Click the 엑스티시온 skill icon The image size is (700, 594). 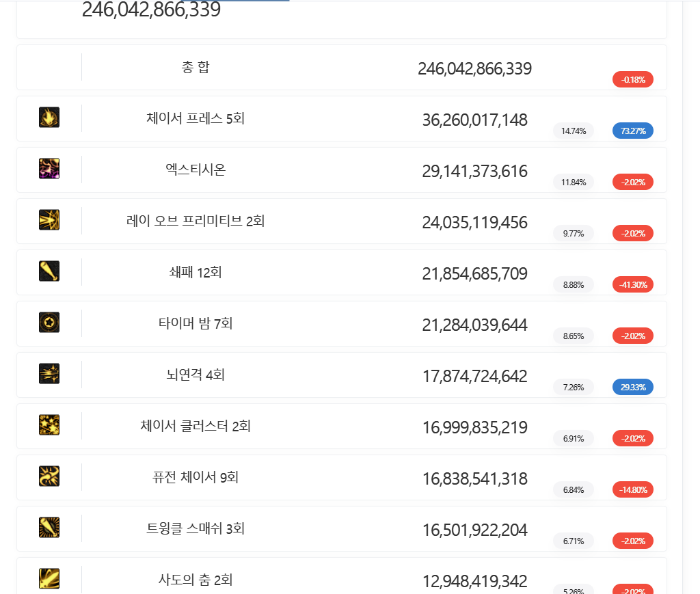pyautogui.click(x=49, y=169)
